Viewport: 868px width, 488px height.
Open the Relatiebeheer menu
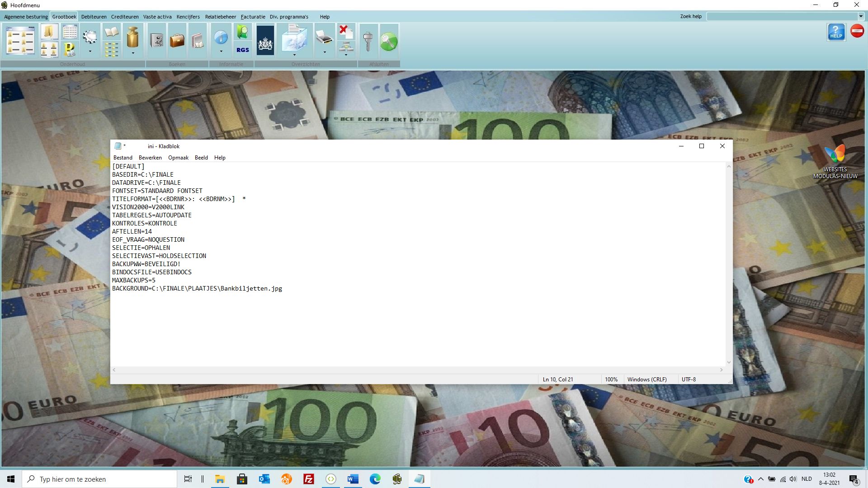tap(220, 17)
